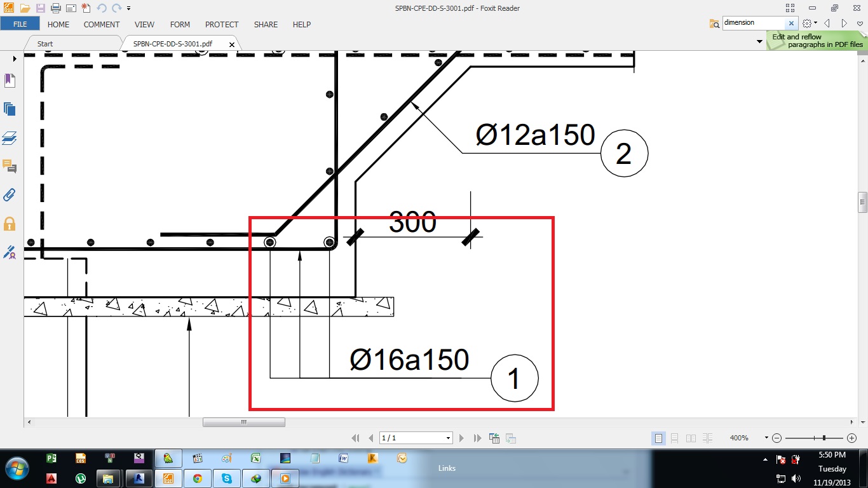Open the Digital Signatures panel
The width and height of the screenshot is (868, 488).
[10, 252]
